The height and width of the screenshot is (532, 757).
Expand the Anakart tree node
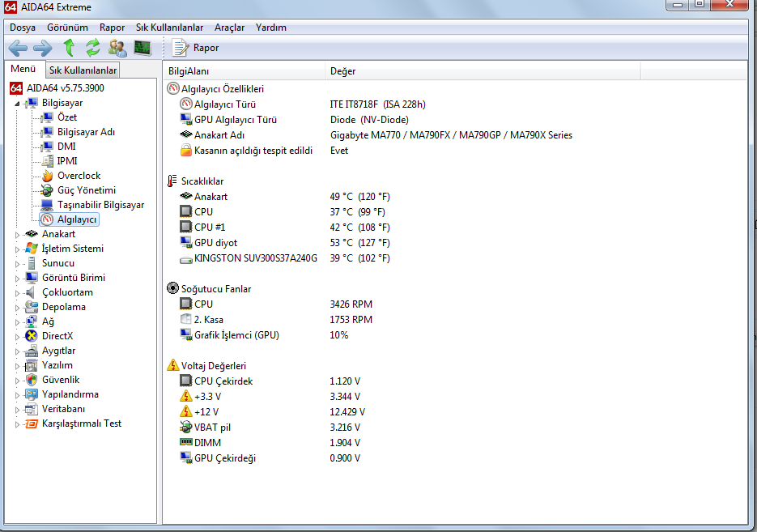tap(17, 235)
